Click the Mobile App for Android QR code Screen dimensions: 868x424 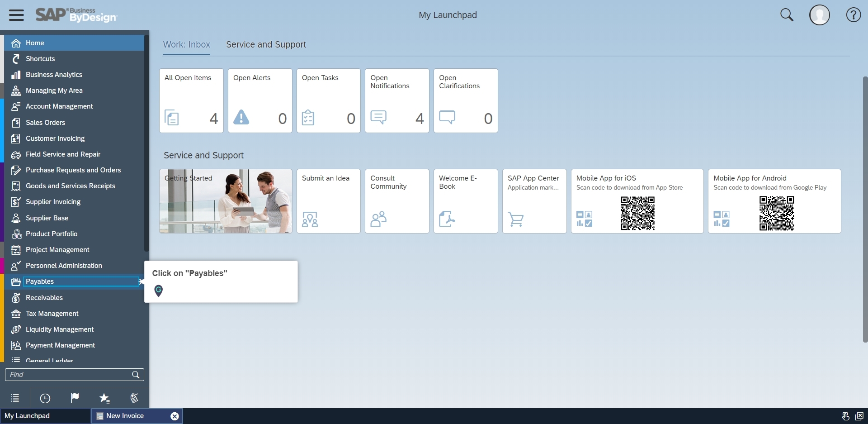click(x=777, y=213)
